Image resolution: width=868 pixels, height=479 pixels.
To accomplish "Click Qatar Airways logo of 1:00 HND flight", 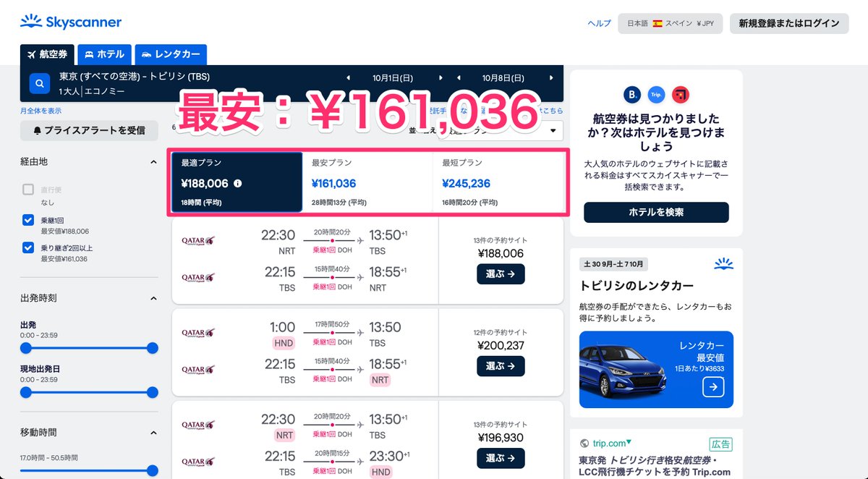I will [x=198, y=333].
